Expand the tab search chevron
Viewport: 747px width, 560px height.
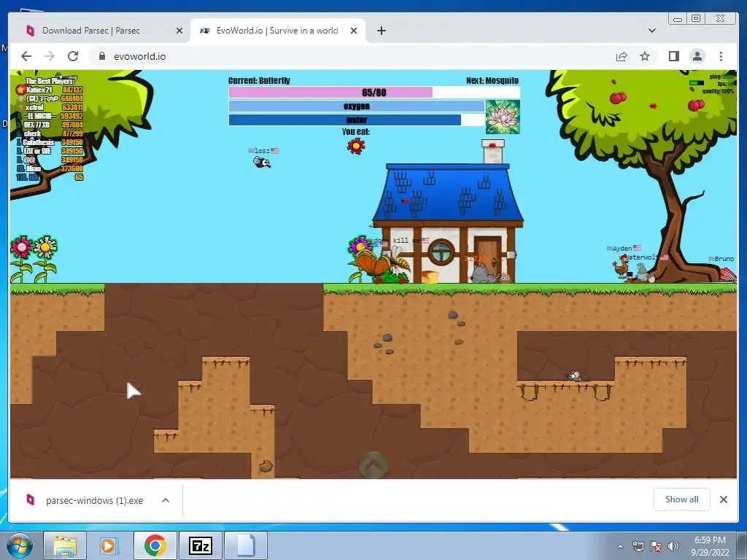point(652,31)
